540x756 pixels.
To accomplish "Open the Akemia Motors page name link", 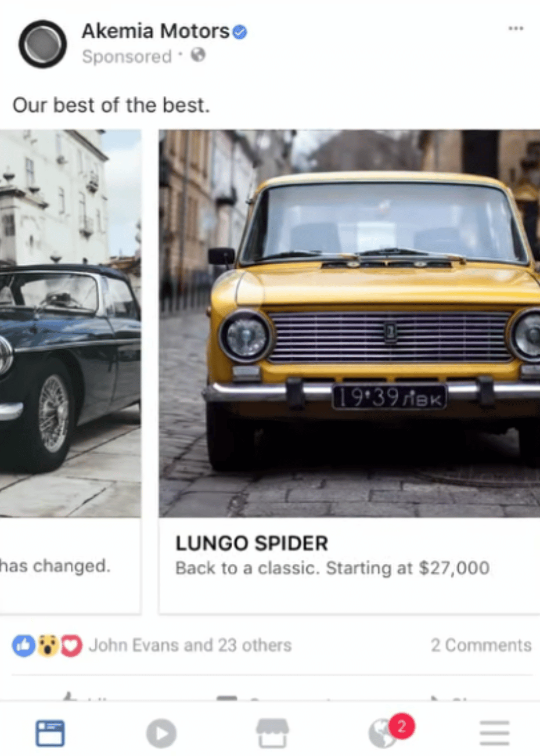I will pyautogui.click(x=156, y=31).
